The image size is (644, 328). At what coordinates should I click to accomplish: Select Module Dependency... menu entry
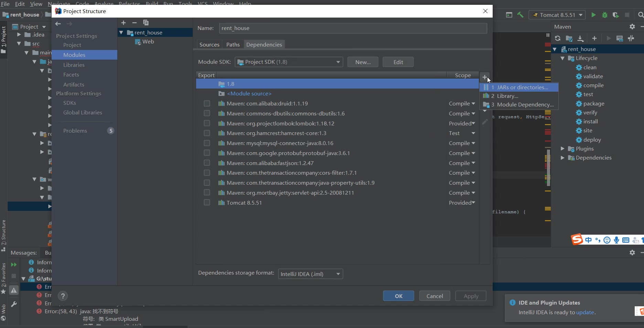pyautogui.click(x=519, y=104)
